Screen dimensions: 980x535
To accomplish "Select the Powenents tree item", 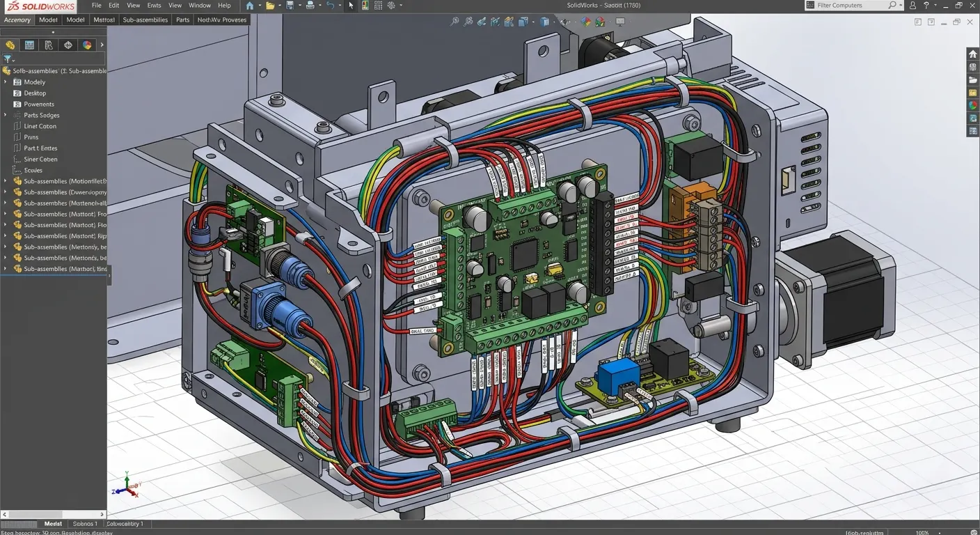I will pos(39,104).
